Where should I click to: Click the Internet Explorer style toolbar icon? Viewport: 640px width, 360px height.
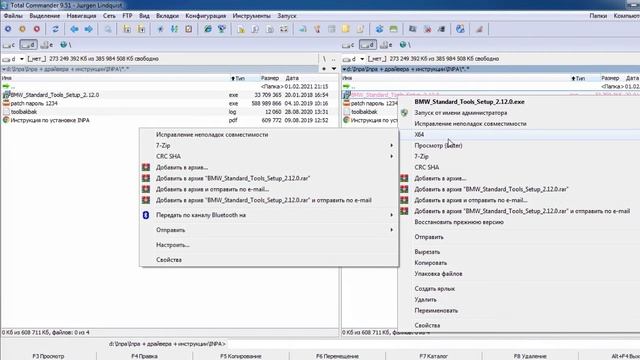click(x=208, y=29)
